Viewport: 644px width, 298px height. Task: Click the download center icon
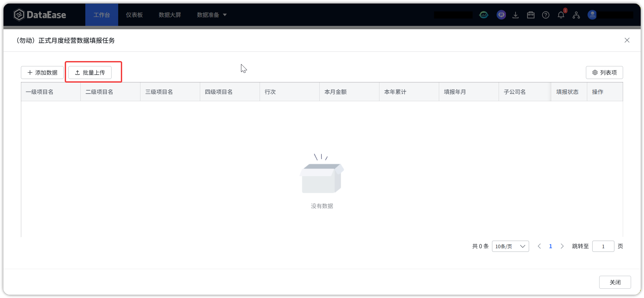[516, 15]
